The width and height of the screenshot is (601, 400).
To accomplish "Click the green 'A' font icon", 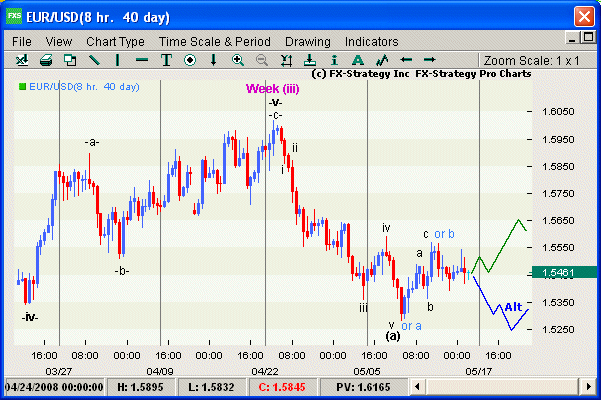I will click(358, 60).
